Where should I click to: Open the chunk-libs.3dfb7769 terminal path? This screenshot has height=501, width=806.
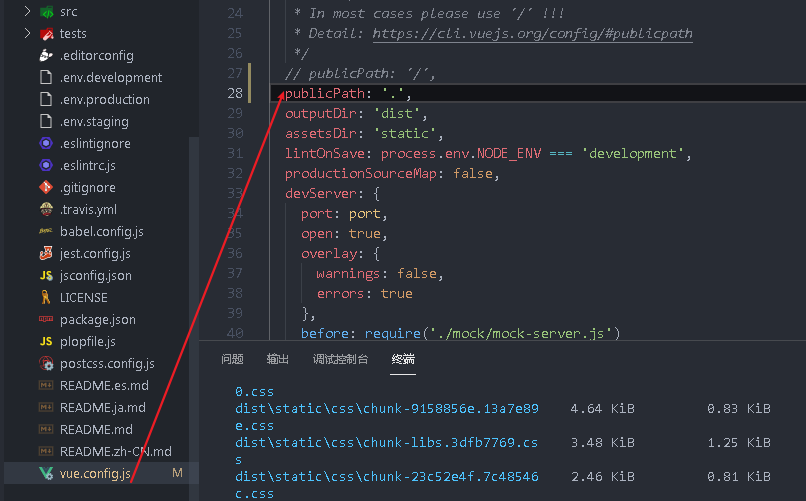(387, 442)
